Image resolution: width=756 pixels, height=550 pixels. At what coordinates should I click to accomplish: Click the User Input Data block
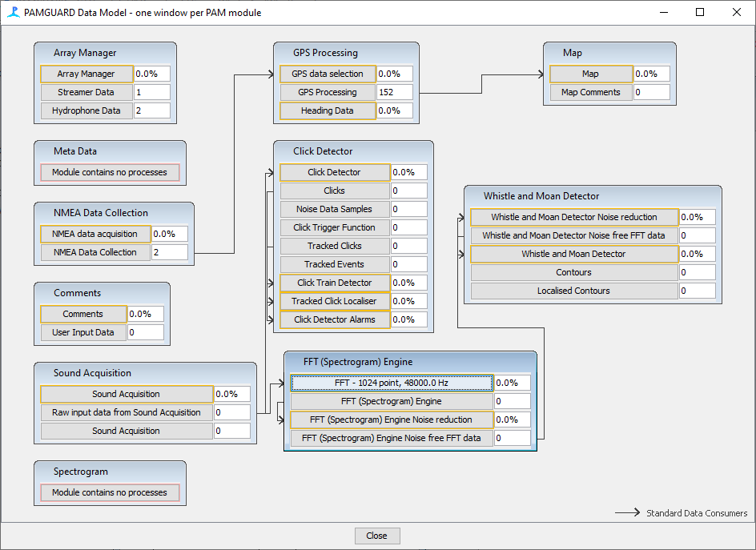[83, 332]
